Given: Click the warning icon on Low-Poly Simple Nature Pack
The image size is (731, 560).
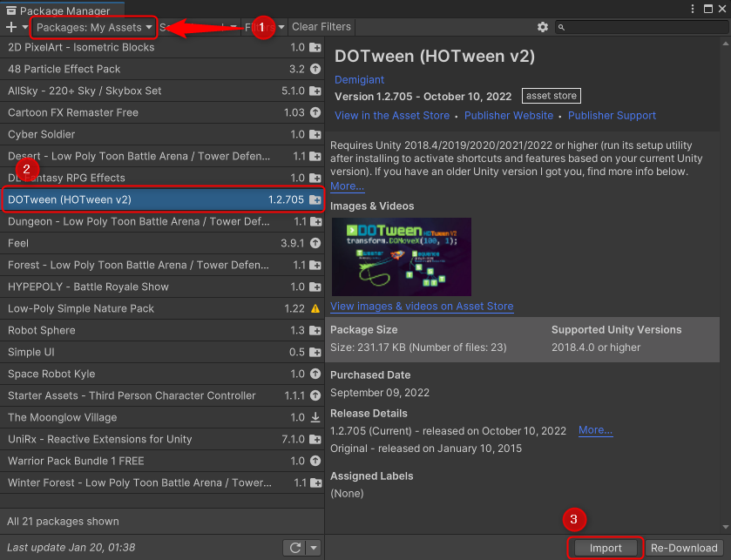Looking at the screenshot, I should coord(315,308).
